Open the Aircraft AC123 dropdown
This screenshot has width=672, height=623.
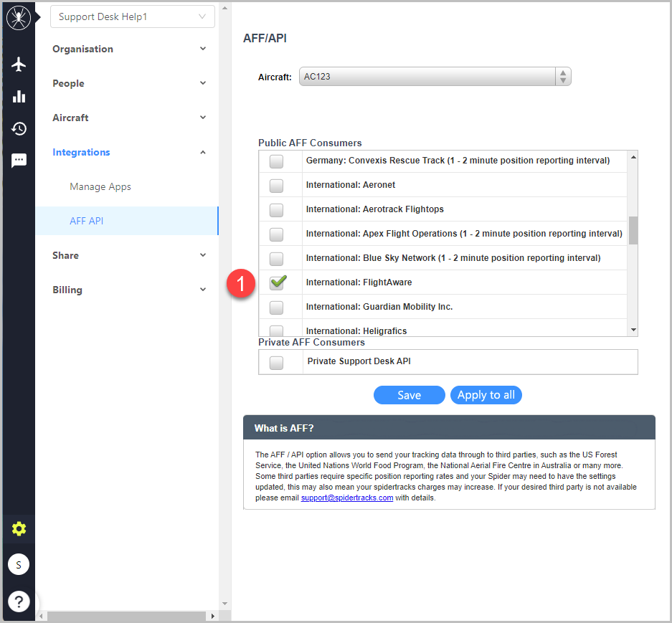tap(435, 76)
